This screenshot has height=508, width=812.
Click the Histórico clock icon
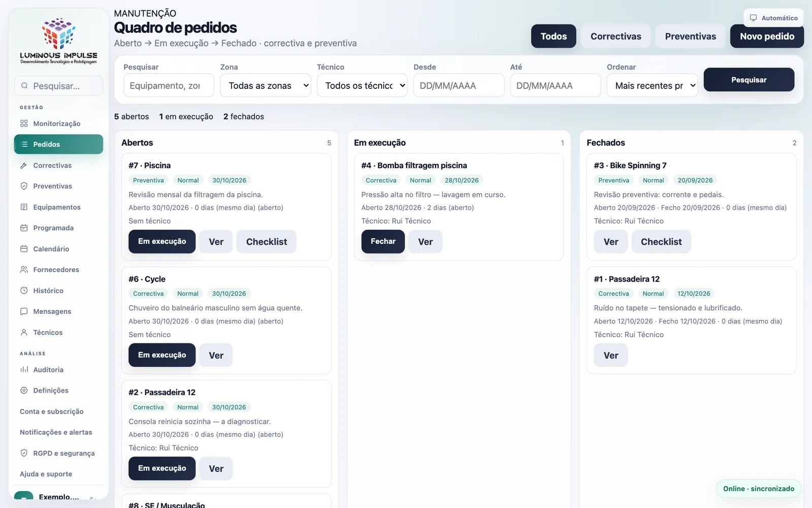[x=24, y=291]
